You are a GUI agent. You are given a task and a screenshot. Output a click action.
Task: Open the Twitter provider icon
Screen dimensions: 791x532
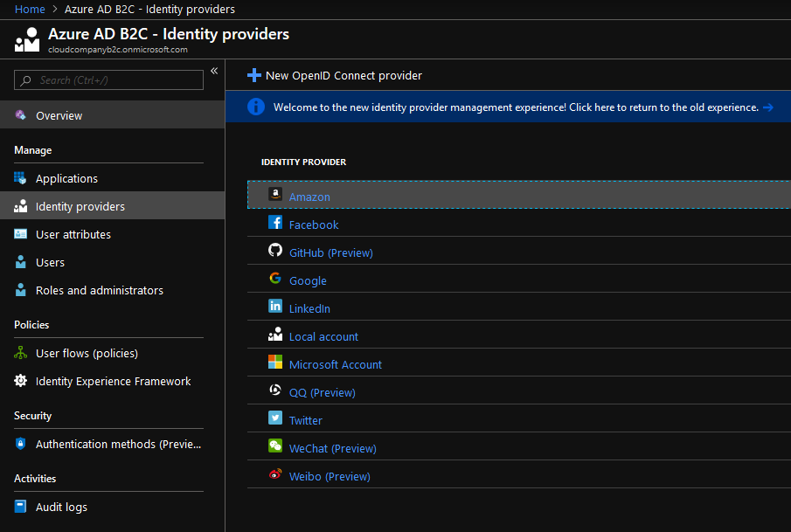274,418
